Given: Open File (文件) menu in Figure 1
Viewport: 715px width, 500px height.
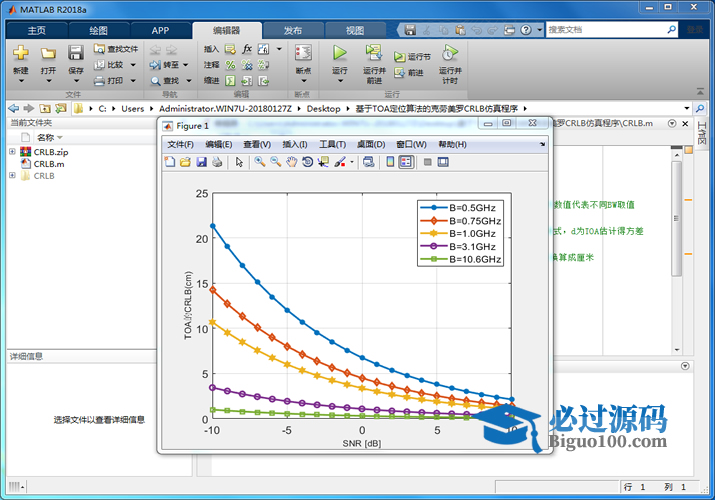Looking at the screenshot, I should click(x=180, y=144).
